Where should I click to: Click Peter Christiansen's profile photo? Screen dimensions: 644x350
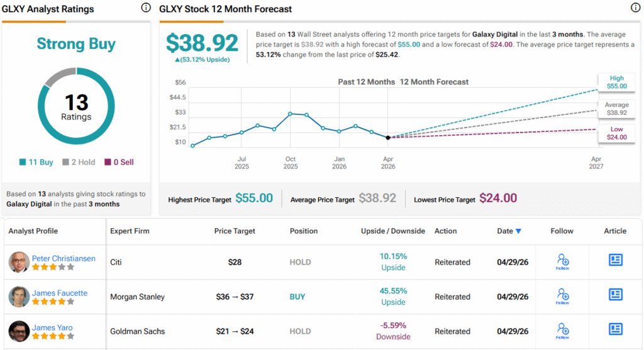coord(19,262)
